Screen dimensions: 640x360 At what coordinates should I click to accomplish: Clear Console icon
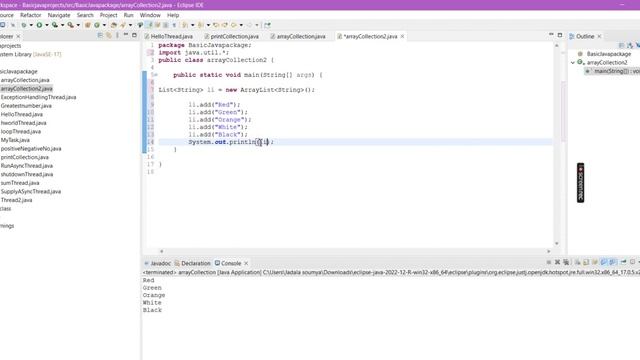pyautogui.click(x=578, y=262)
